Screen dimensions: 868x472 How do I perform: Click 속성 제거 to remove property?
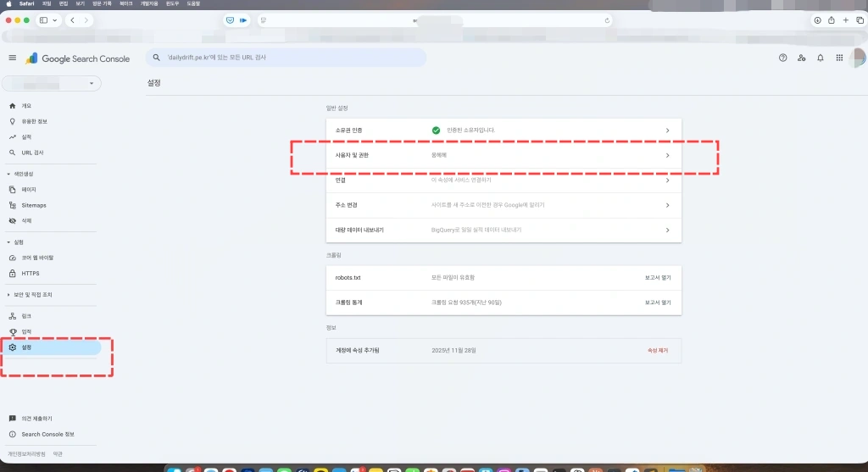point(658,350)
